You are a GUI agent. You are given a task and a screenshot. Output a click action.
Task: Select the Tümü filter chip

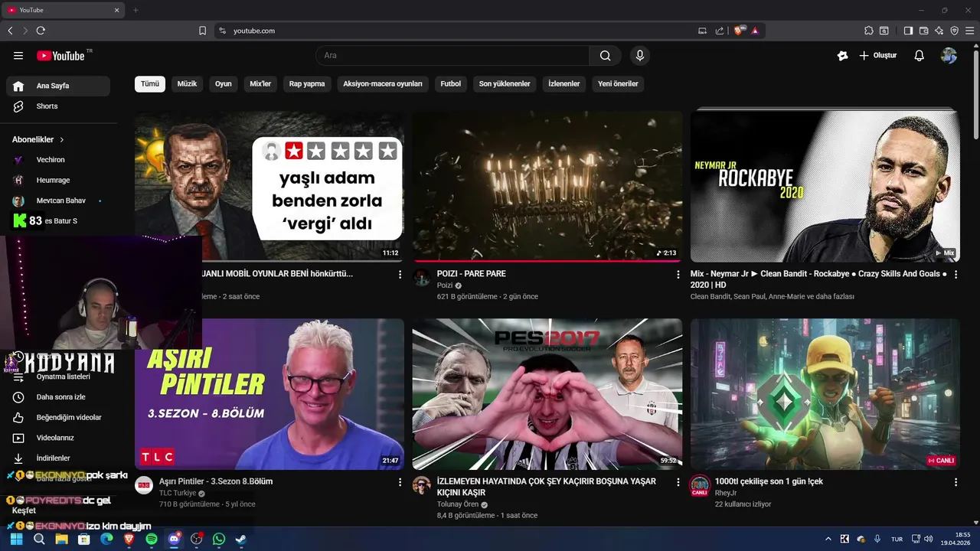pyautogui.click(x=150, y=84)
